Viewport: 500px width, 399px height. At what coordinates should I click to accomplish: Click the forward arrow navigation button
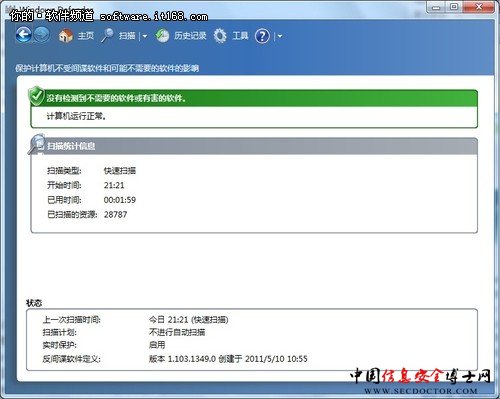tap(42, 35)
